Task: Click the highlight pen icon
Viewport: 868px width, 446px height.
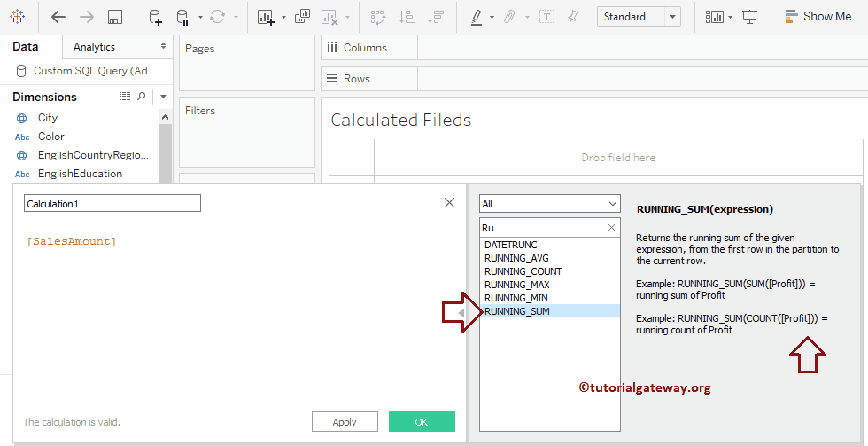Action: click(x=477, y=17)
